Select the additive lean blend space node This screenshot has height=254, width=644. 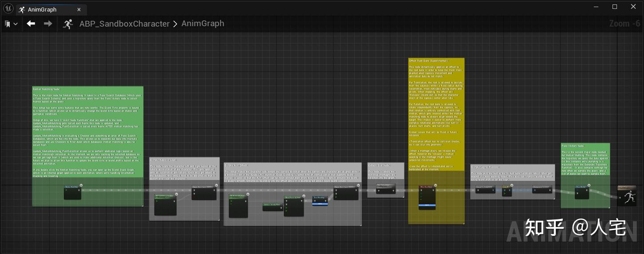165,204
